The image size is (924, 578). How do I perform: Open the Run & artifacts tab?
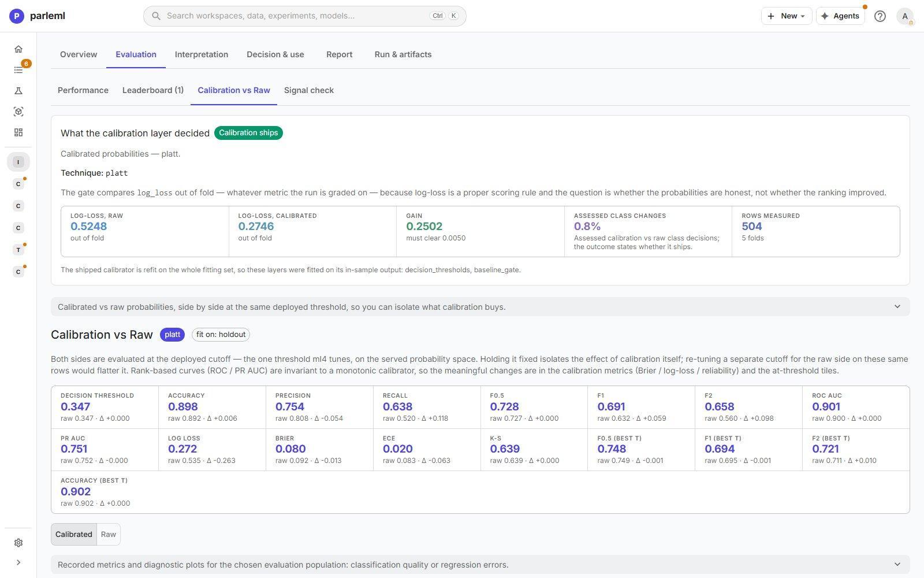[403, 54]
